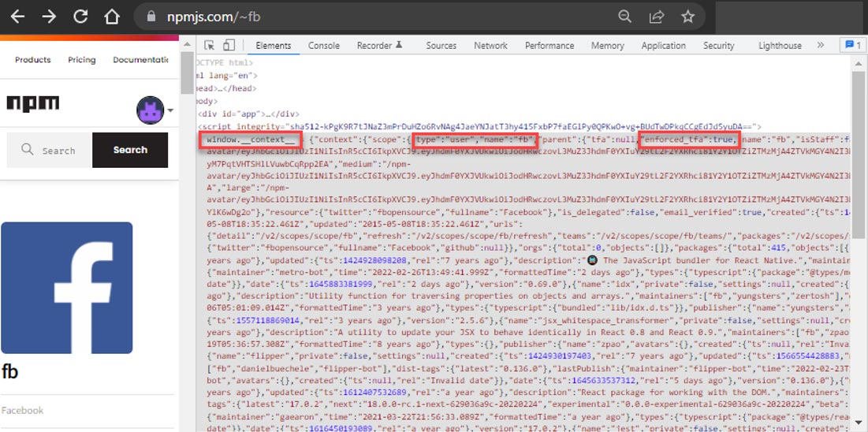Share this page via share icon
868x432 pixels.
(x=657, y=17)
